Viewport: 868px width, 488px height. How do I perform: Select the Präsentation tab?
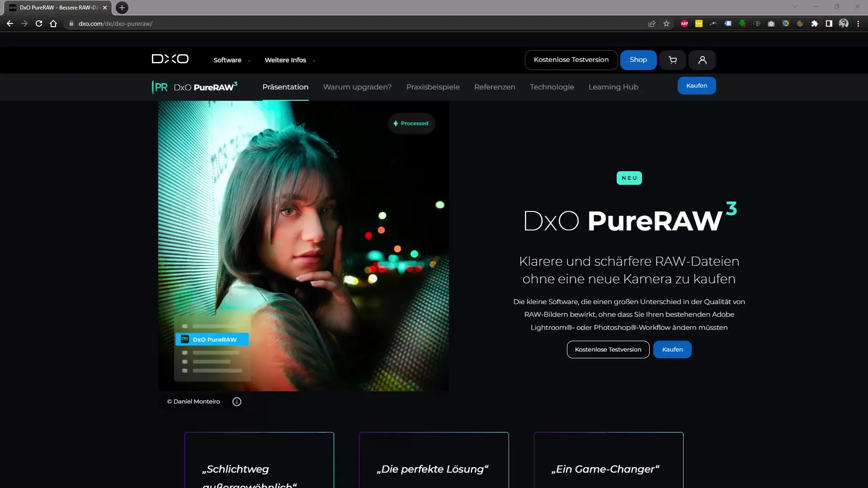[x=286, y=87]
